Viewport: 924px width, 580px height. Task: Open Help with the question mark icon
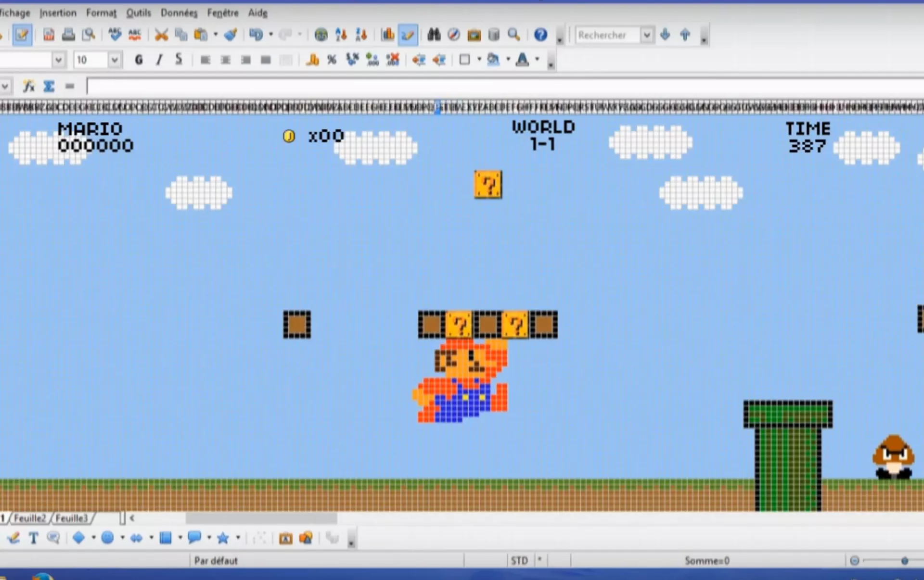[x=540, y=35]
